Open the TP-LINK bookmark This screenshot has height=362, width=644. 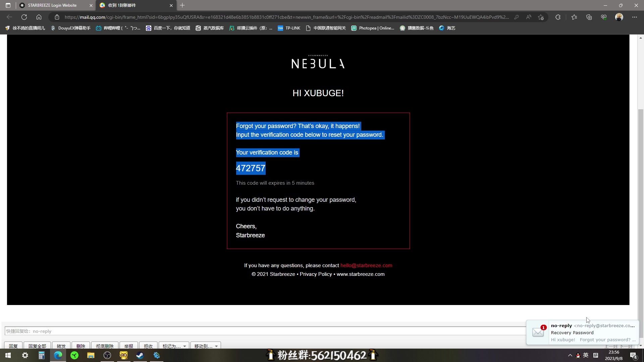click(289, 28)
